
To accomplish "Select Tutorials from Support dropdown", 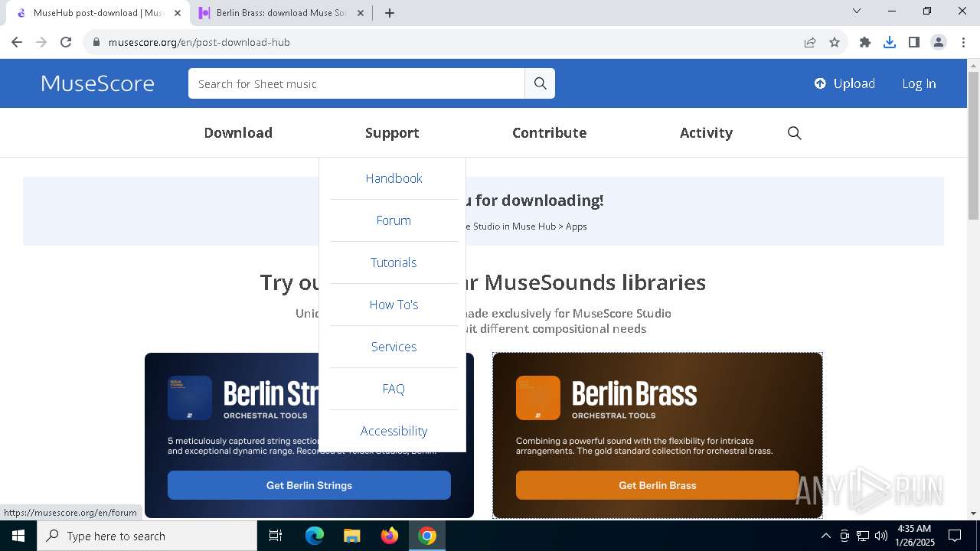I will point(394,262).
